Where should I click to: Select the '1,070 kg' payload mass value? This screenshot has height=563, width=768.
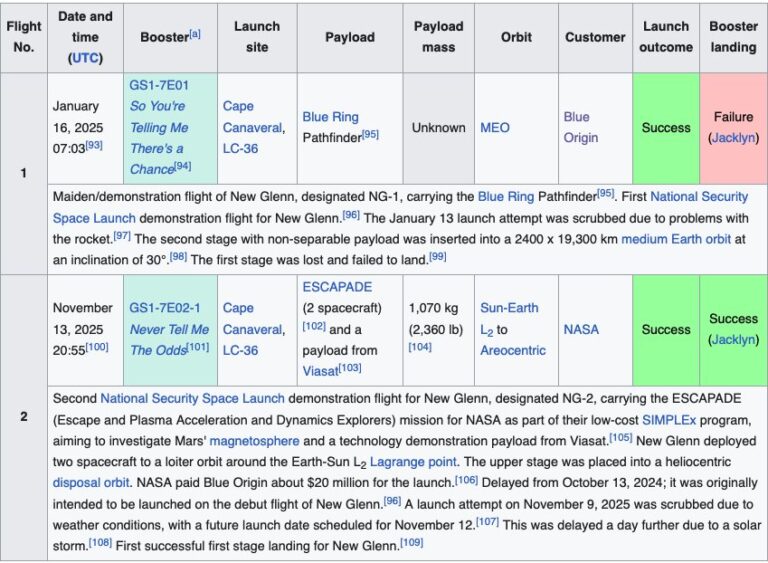(x=433, y=308)
